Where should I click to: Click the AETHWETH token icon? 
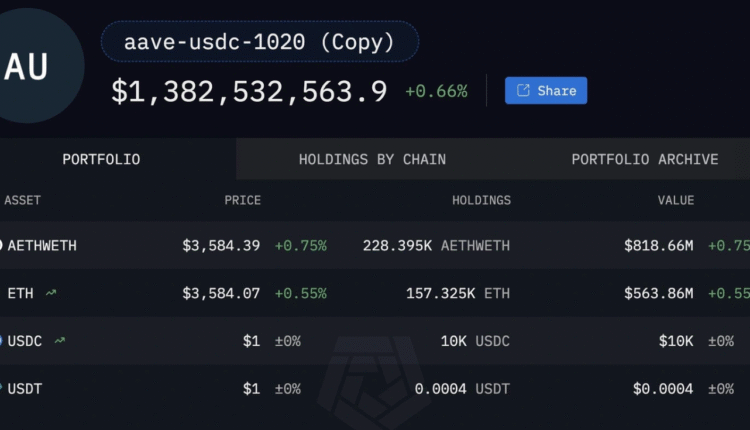pyautogui.click(x=2, y=245)
